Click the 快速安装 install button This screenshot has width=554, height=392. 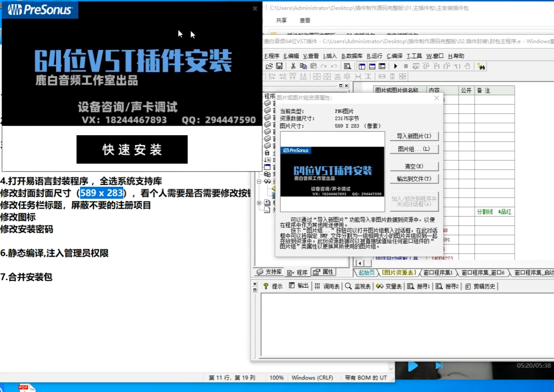[x=132, y=150]
